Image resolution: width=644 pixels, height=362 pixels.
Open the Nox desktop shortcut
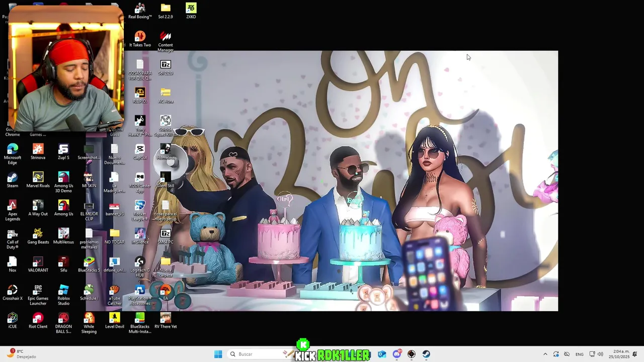tap(13, 264)
